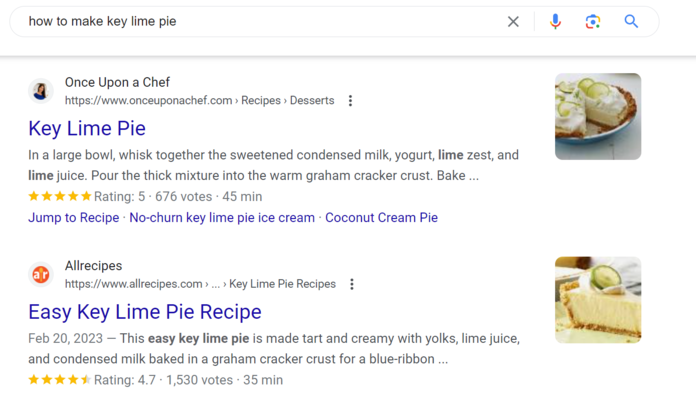Follow the Jump to Recipe sitelink
Screen dimensions: 696x413
pos(73,217)
